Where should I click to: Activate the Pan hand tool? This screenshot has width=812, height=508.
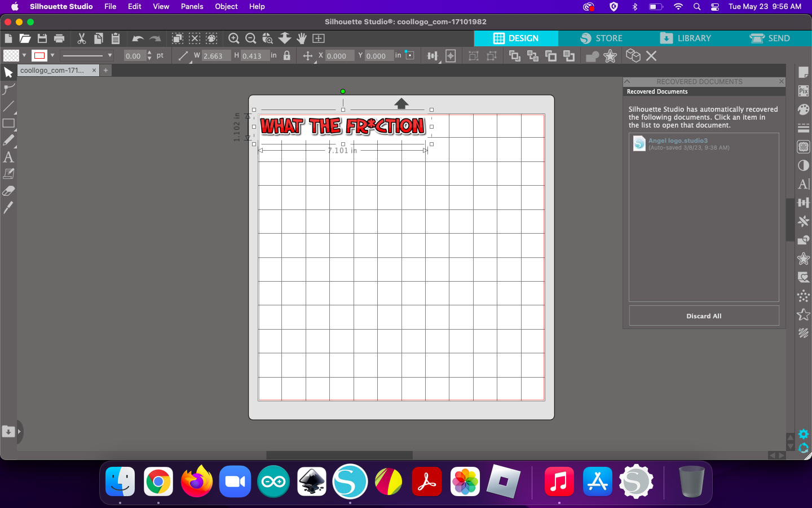pos(302,38)
